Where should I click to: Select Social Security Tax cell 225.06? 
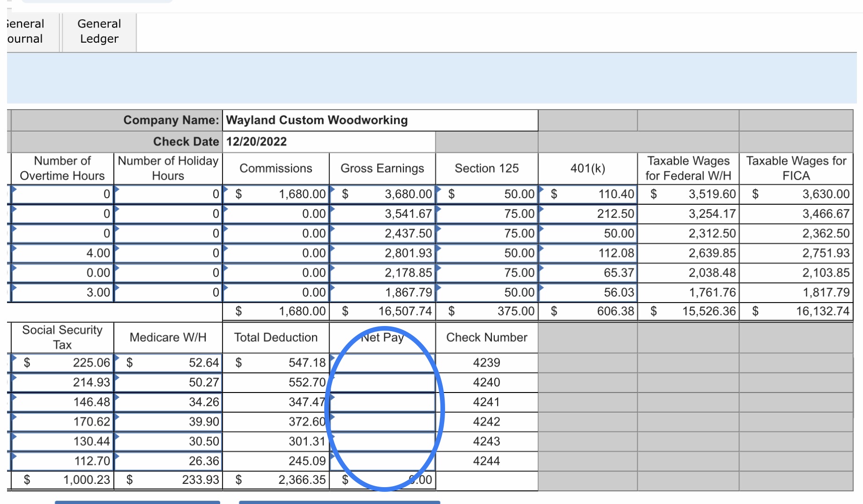[62, 363]
